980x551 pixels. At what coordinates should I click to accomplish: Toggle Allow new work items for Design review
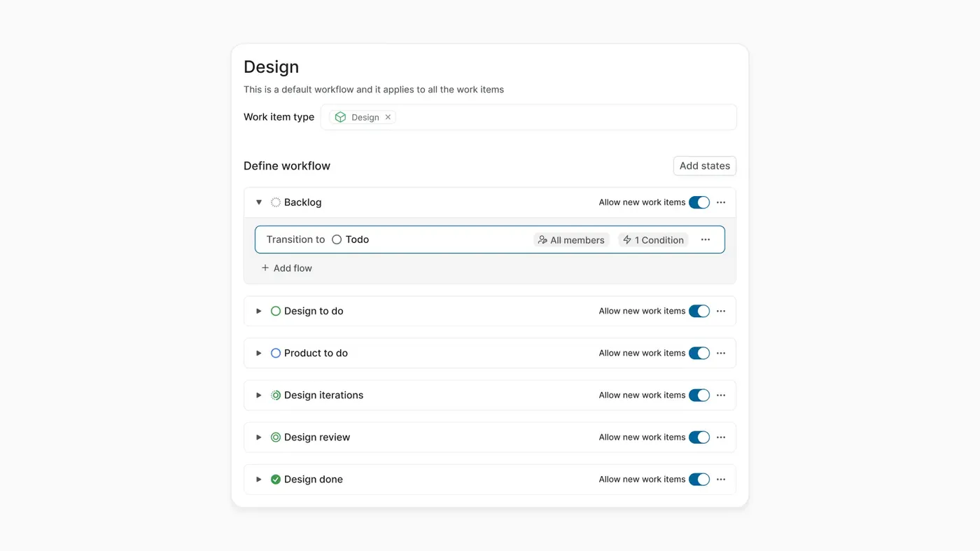(699, 437)
